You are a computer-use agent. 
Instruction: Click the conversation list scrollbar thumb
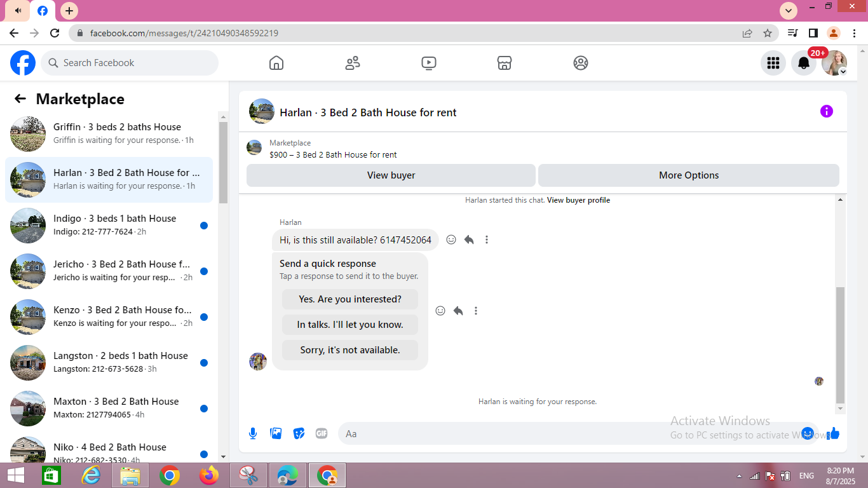(223, 162)
